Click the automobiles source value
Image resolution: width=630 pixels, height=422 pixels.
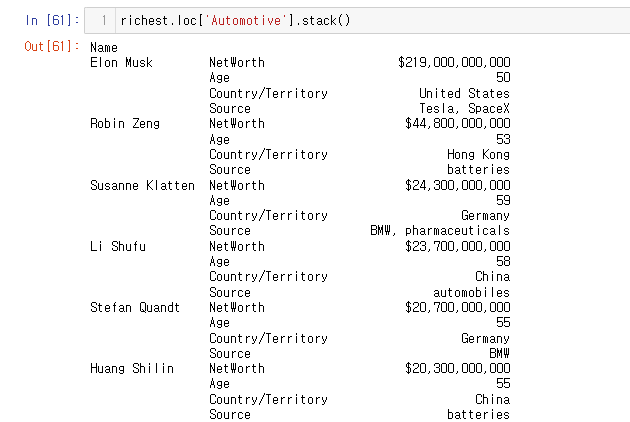tap(472, 292)
